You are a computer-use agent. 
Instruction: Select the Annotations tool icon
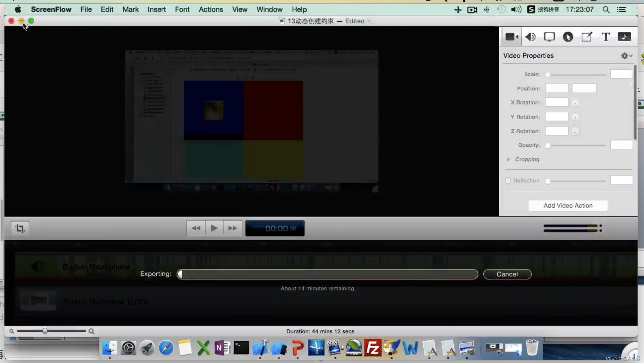pyautogui.click(x=587, y=37)
